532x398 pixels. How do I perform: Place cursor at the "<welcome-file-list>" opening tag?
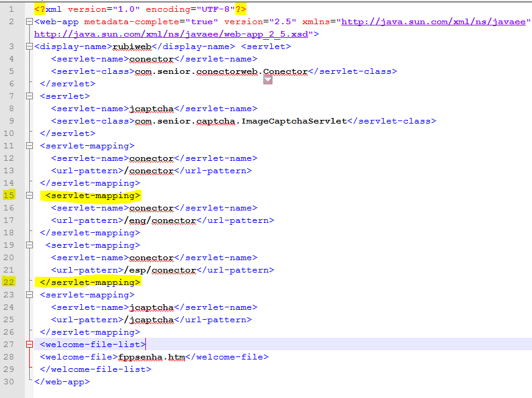click(x=92, y=345)
